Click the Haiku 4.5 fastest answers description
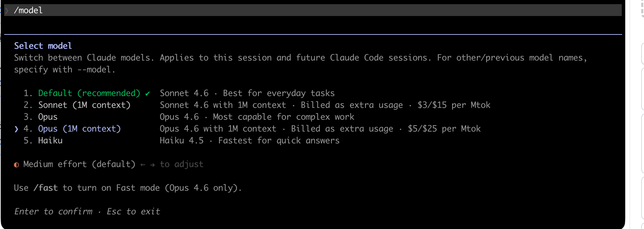Viewport: 644px width, 229px height. pos(249,141)
